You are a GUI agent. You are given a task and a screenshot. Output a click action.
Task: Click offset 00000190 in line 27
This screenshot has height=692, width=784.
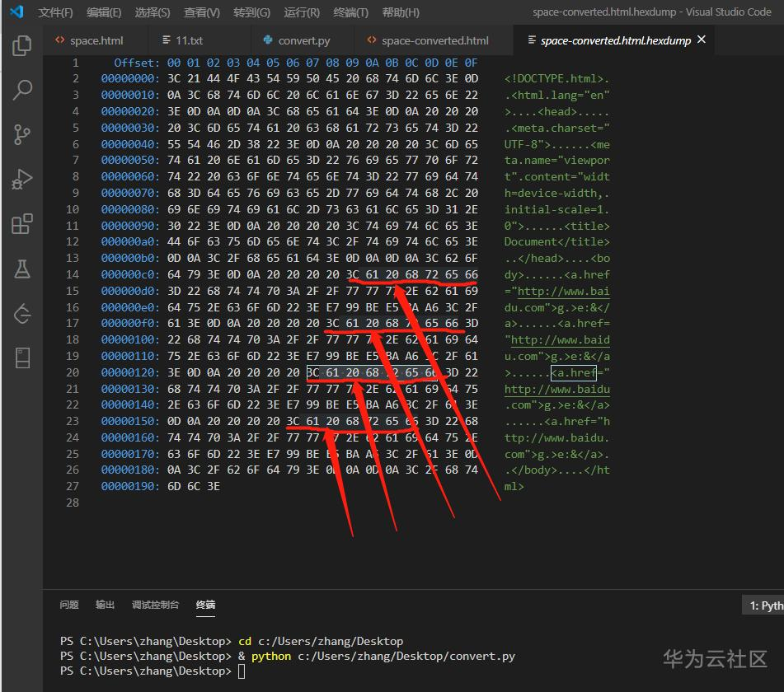point(130,486)
